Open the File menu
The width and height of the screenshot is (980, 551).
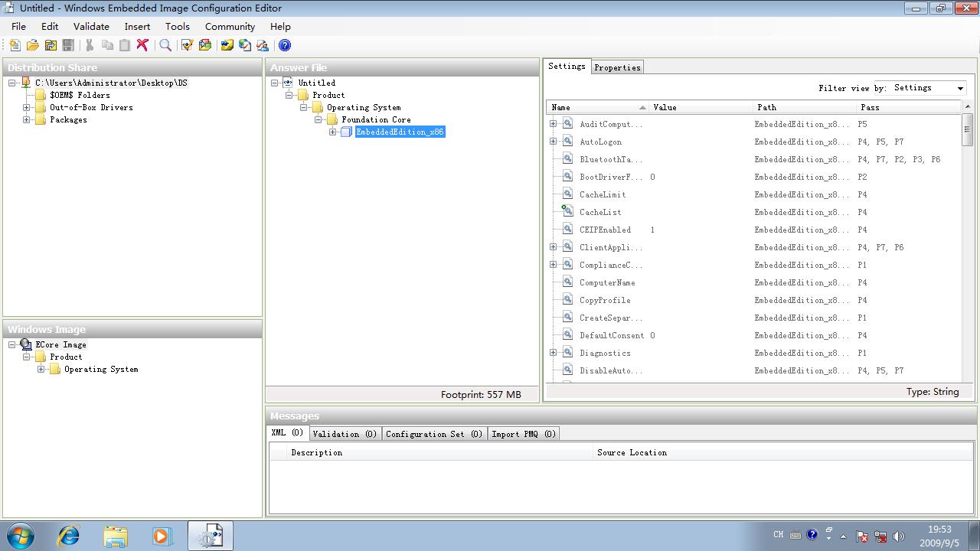point(19,26)
